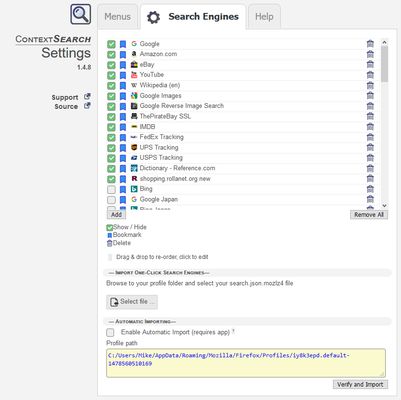Viewport: 401px width, 400px height.
Task: Delete the IMDB search engine
Action: point(370,127)
